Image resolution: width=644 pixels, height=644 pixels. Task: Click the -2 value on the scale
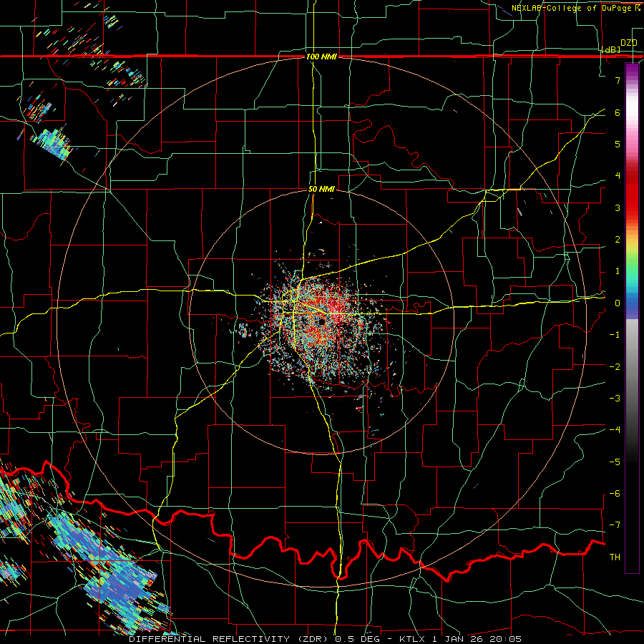615,367
